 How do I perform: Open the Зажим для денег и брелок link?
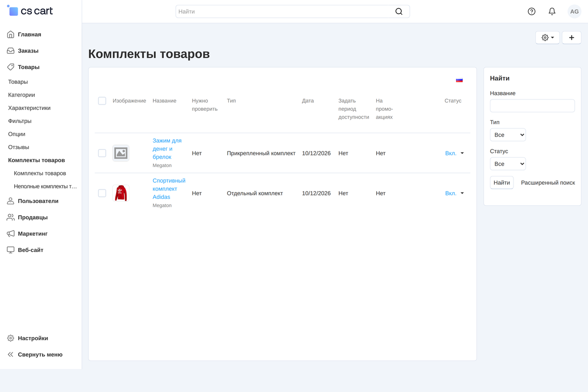tap(167, 148)
